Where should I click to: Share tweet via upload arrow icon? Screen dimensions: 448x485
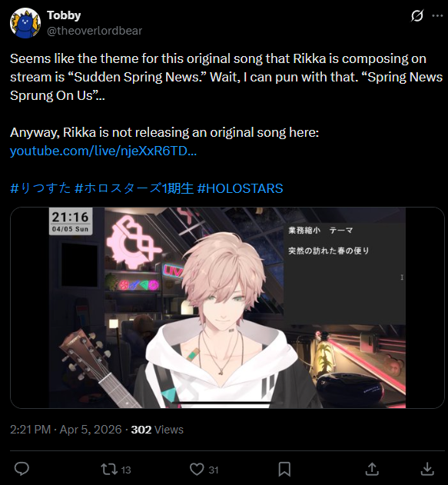(372, 469)
